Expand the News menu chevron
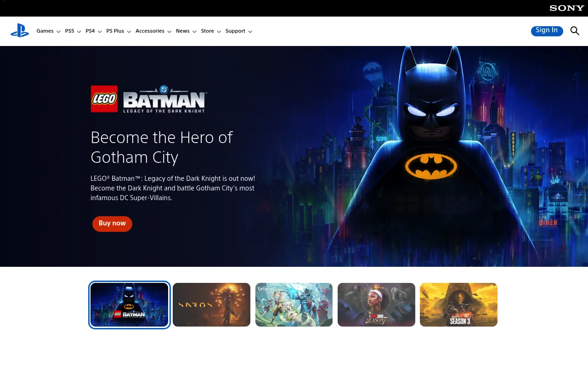This screenshot has width=588, height=368. point(194,32)
